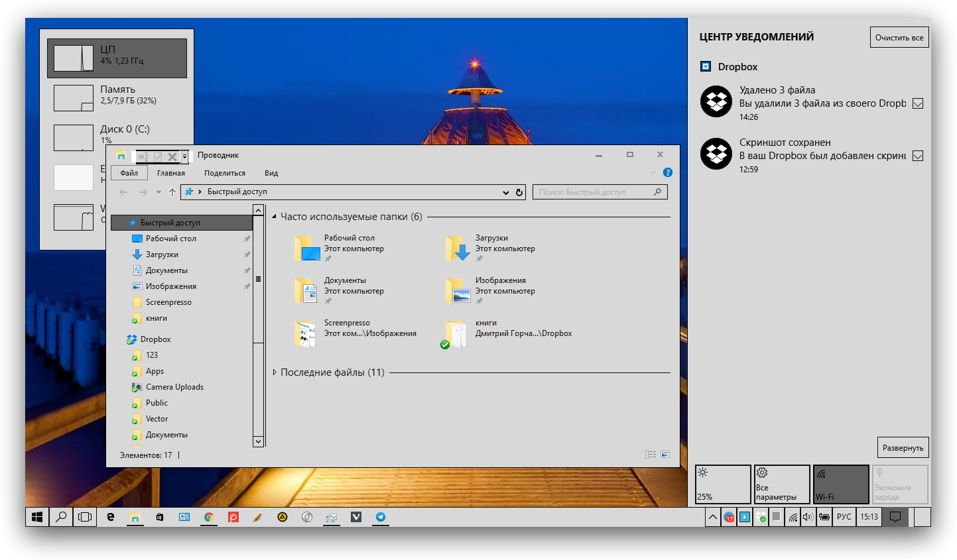Select Загрузки folder in frequent folders

point(491,249)
